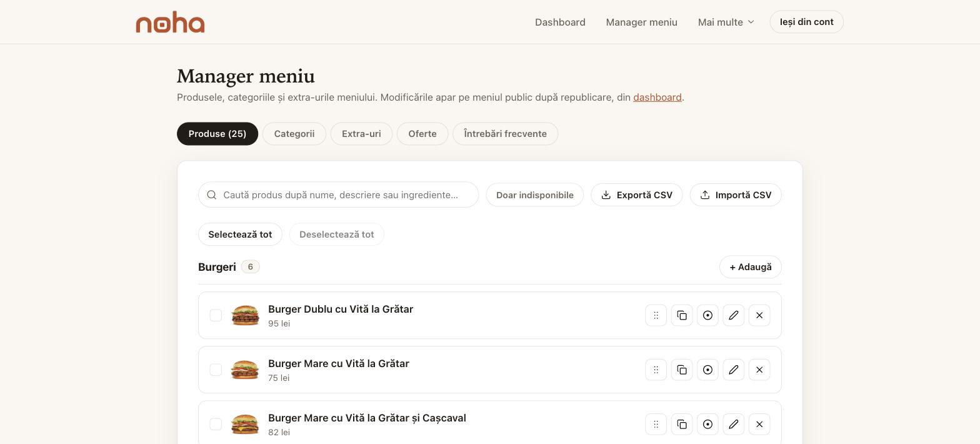The width and height of the screenshot is (980, 444).
Task: Open the Extra-uri tab
Action: click(361, 134)
